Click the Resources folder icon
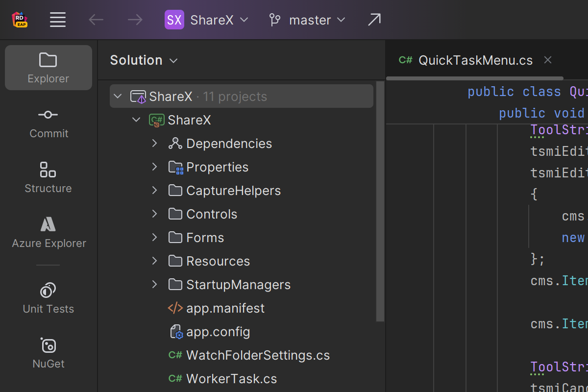Screen dimensions: 588x392 tap(175, 261)
